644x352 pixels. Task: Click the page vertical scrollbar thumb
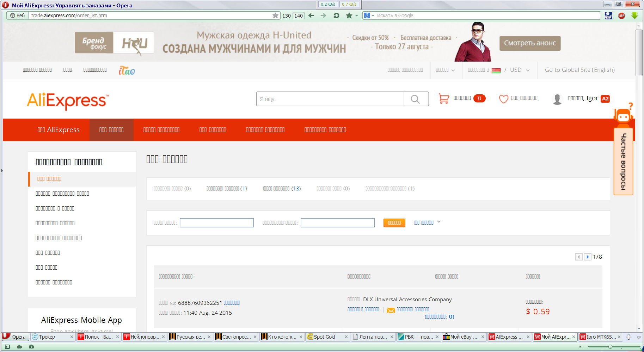[x=639, y=53]
